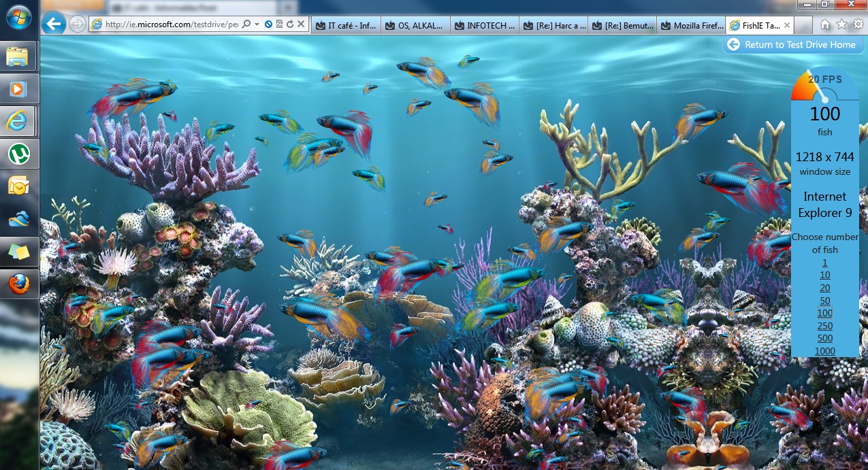Click Return to Test Drive Home
Viewport: 868px width, 470px height.
(x=792, y=45)
